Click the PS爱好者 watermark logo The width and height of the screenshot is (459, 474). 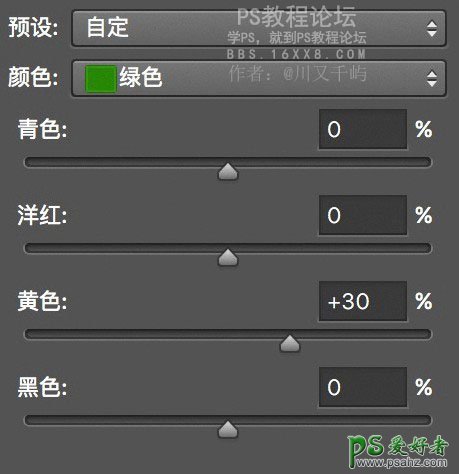pos(398,451)
